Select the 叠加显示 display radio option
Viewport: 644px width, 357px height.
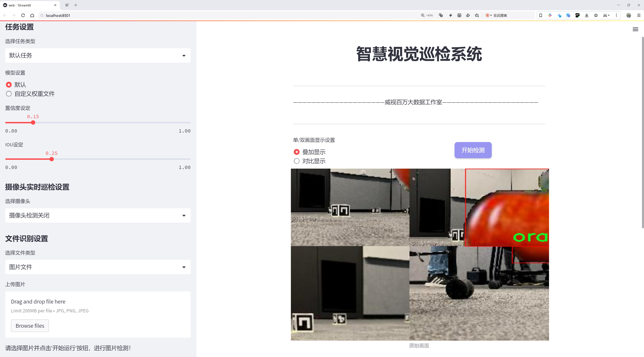(x=309, y=152)
